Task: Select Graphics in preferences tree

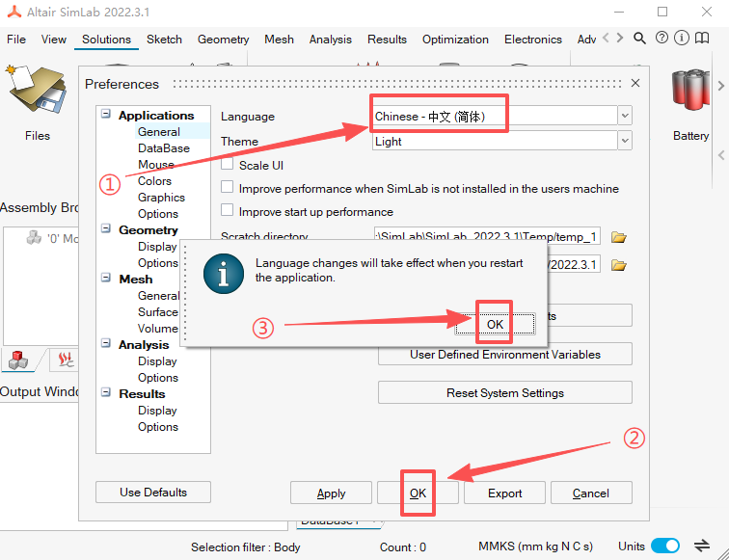Action: click(161, 198)
